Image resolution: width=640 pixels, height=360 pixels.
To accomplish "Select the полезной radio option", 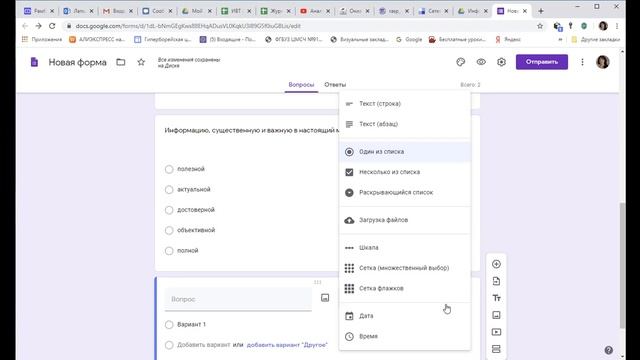I will click(169, 169).
